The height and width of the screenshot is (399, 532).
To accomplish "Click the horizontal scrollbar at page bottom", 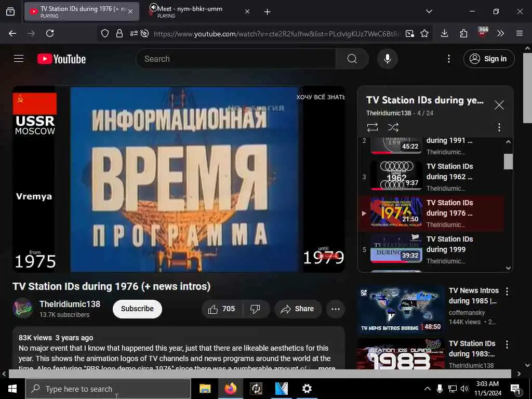I will click(x=260, y=374).
